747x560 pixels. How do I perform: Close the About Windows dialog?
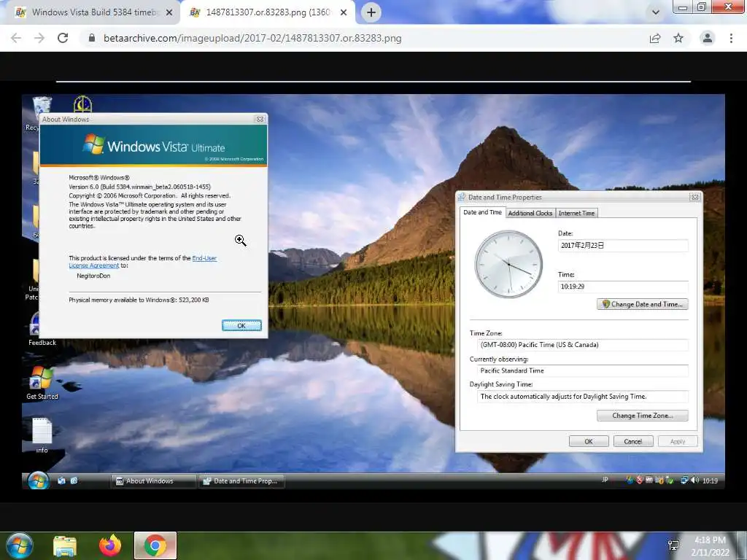[x=260, y=119]
